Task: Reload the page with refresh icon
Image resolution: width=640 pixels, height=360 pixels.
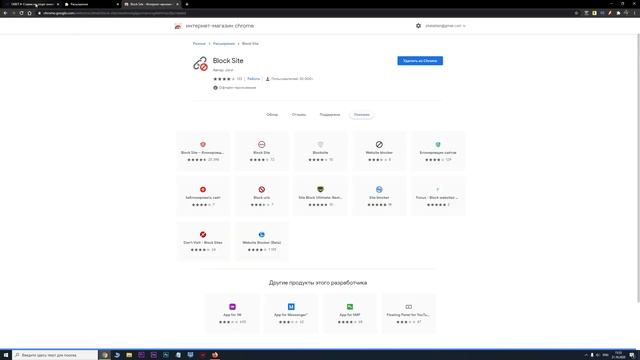Action: (21, 13)
